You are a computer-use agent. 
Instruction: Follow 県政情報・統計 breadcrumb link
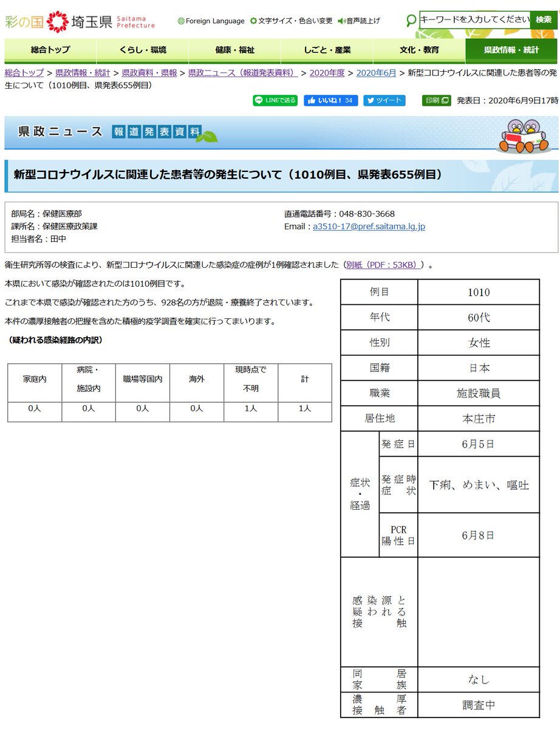[x=83, y=73]
